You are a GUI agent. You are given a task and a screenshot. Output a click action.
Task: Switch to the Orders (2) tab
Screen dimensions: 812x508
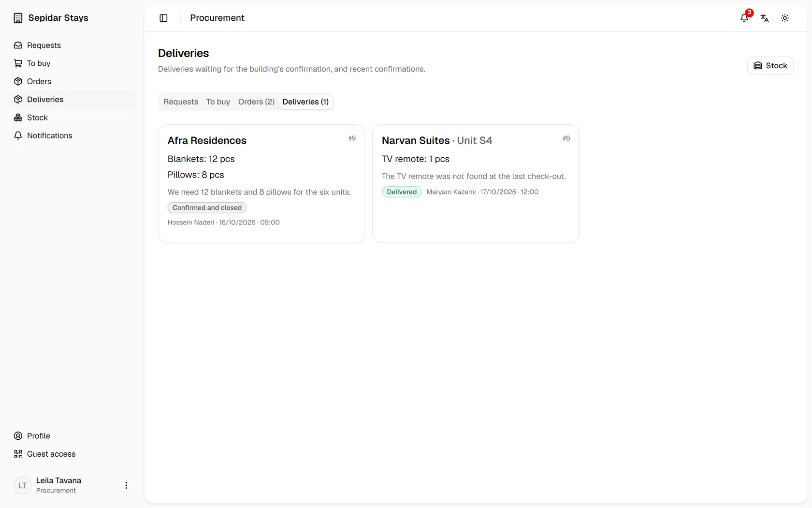click(256, 102)
